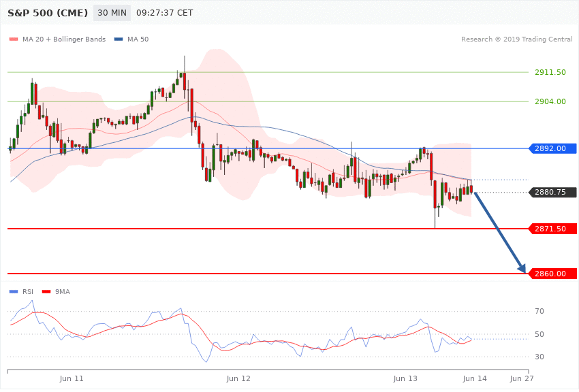
Task: Click the red 2871.50 support price tag
Action: 553,229
